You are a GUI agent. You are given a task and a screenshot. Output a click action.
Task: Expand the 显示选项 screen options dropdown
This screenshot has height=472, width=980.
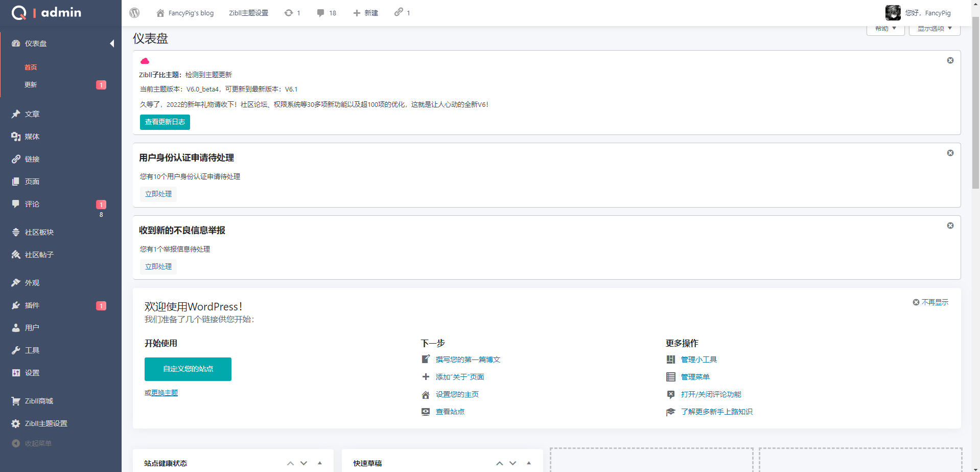tap(935, 30)
